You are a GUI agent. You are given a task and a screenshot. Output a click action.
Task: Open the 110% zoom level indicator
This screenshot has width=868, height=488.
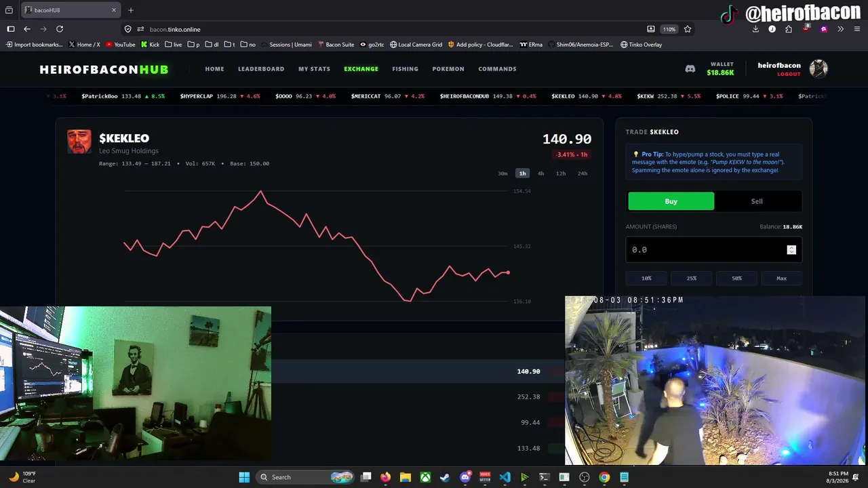tap(669, 29)
